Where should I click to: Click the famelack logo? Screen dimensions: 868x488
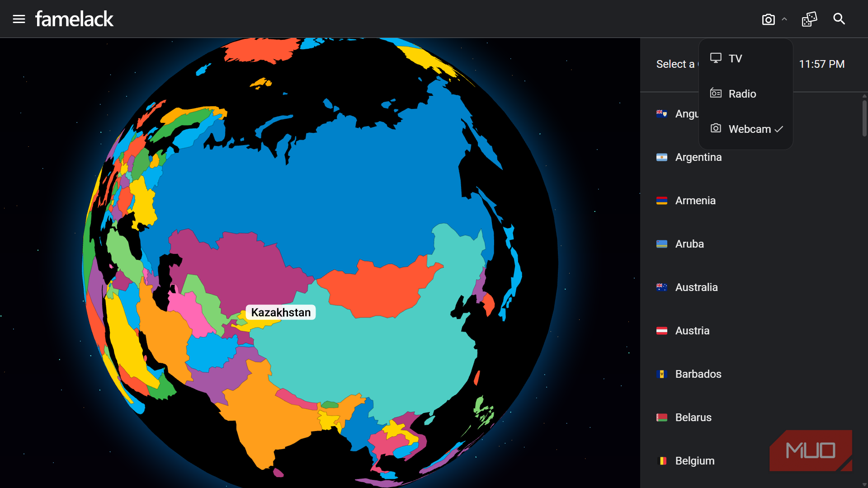click(x=75, y=19)
